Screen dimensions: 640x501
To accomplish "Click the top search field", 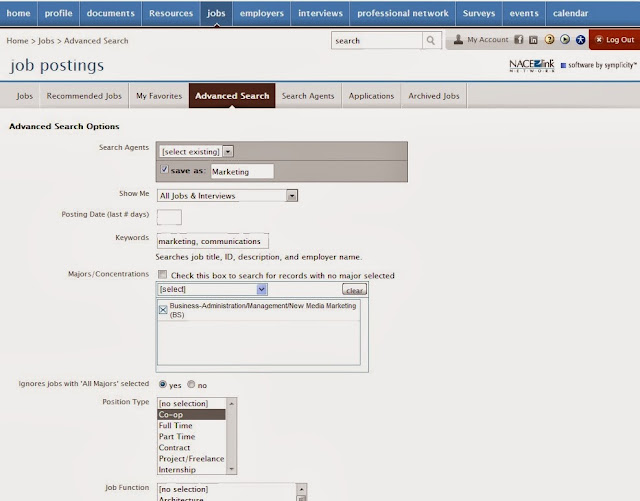I will pyautogui.click(x=377, y=40).
